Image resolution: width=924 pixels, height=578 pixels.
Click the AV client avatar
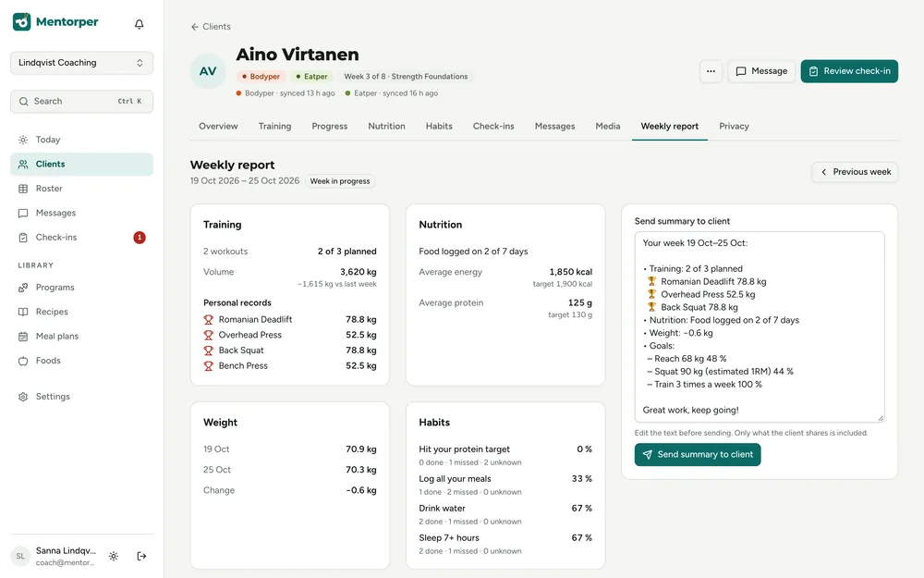(x=207, y=71)
